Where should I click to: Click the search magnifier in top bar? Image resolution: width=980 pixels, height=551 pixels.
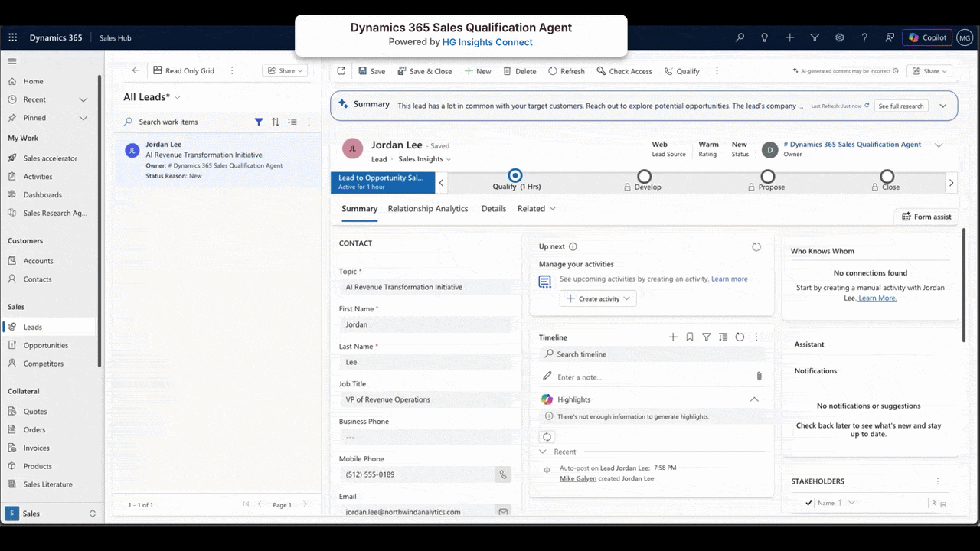pos(740,37)
